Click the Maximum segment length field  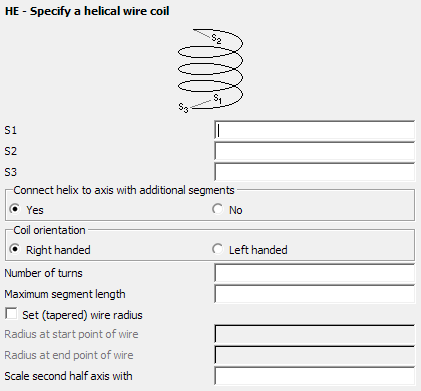[x=315, y=294]
